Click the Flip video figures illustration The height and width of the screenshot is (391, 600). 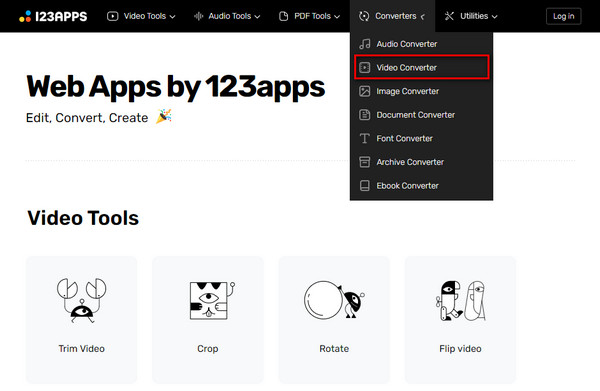pyautogui.click(x=461, y=301)
